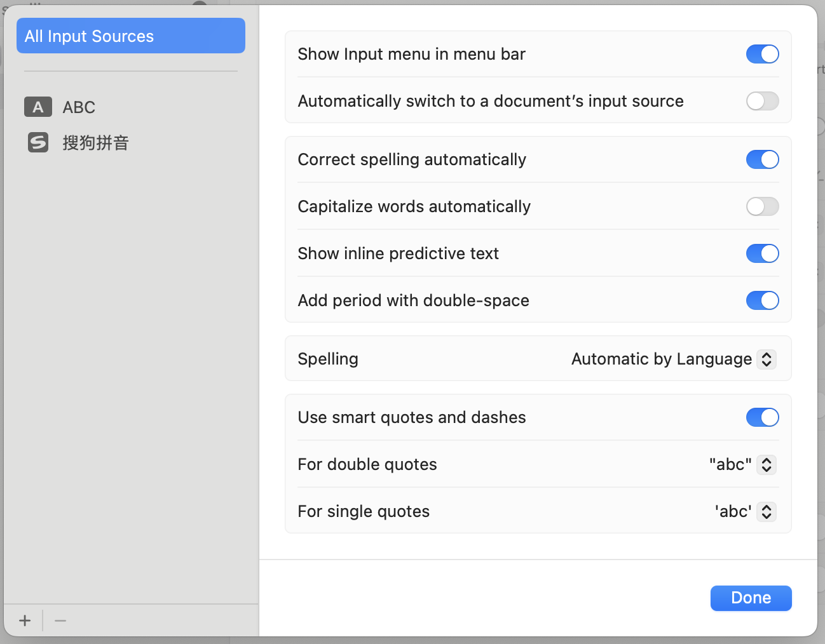Toggle Show Input menu in menu bar
This screenshot has height=644, width=825.
[x=762, y=54]
